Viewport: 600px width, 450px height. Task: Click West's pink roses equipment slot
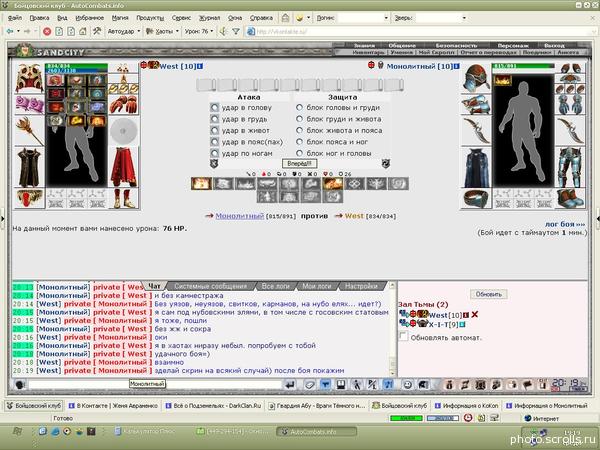tap(29, 104)
